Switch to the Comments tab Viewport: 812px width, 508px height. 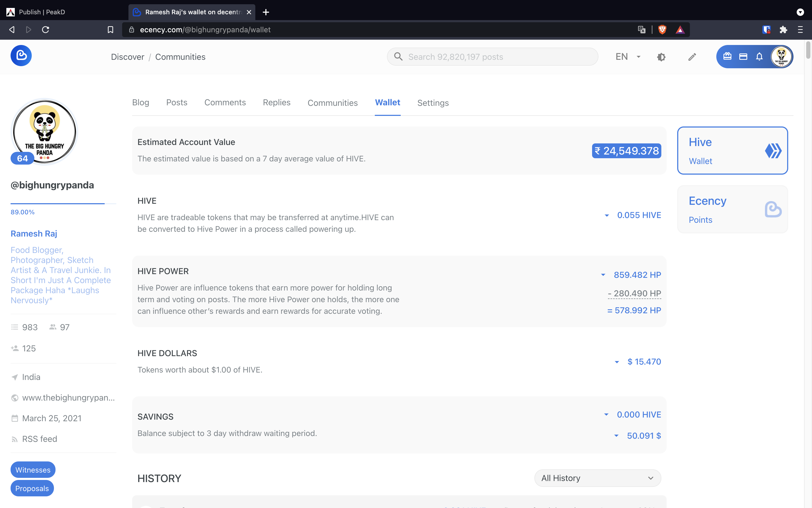(225, 102)
